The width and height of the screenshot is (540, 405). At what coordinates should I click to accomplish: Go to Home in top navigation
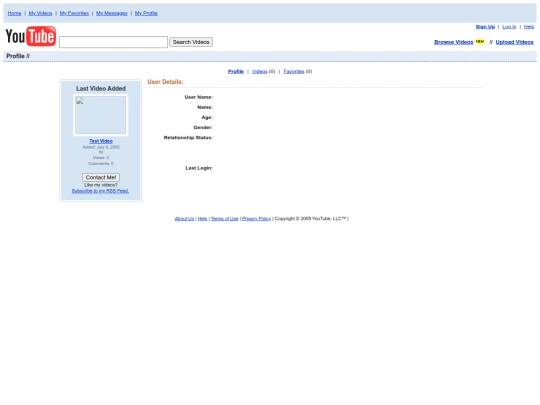14,13
